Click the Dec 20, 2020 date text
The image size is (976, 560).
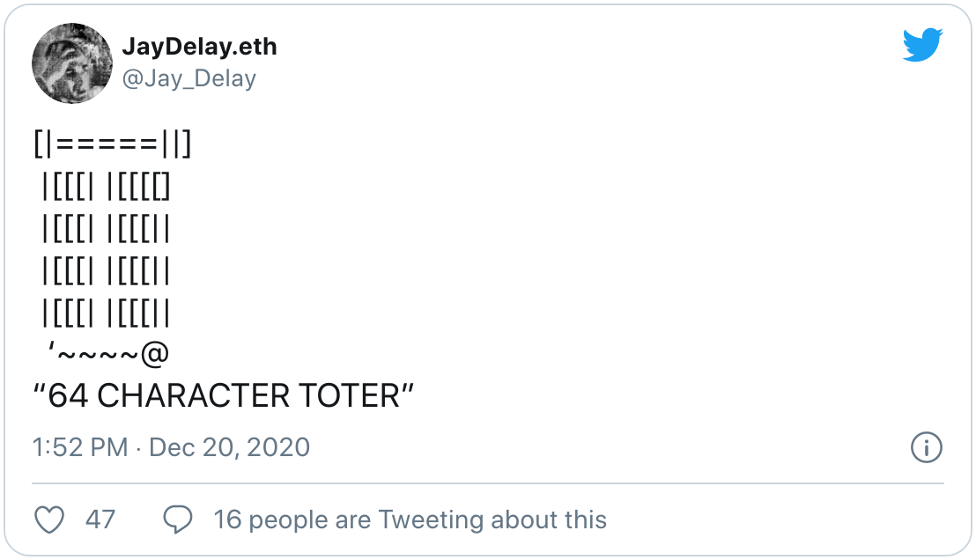(229, 447)
